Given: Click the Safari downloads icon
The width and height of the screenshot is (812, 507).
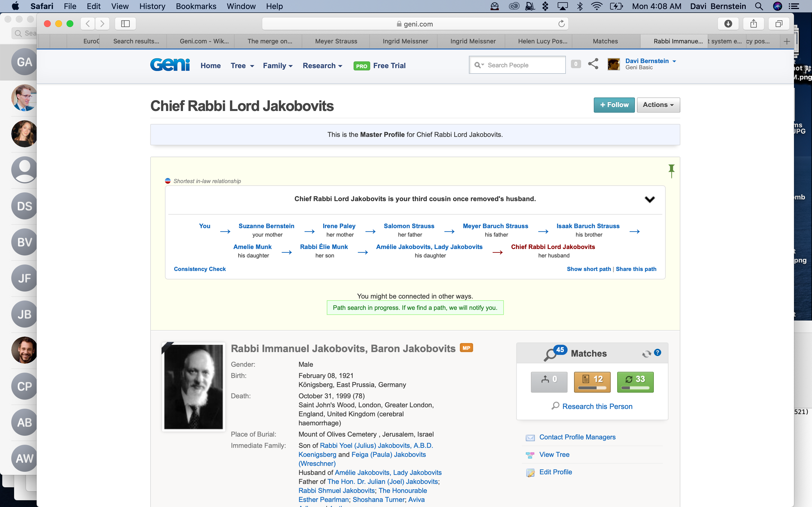Looking at the screenshot, I should tap(728, 23).
